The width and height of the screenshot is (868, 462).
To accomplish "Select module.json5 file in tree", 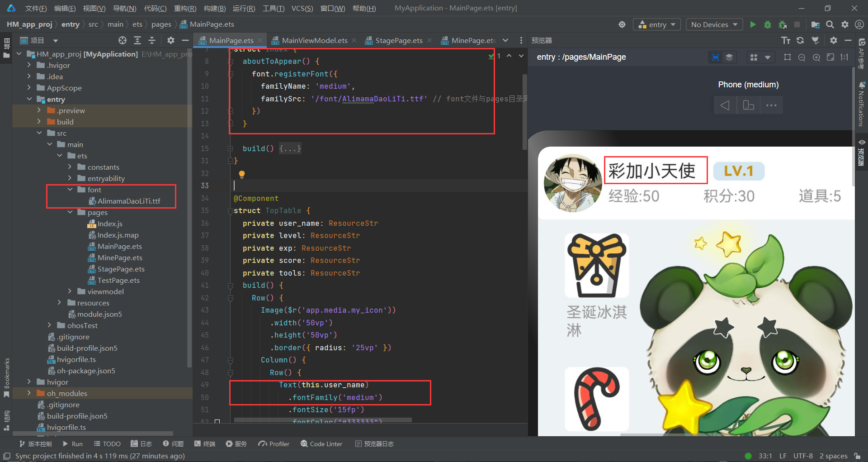I will [99, 314].
